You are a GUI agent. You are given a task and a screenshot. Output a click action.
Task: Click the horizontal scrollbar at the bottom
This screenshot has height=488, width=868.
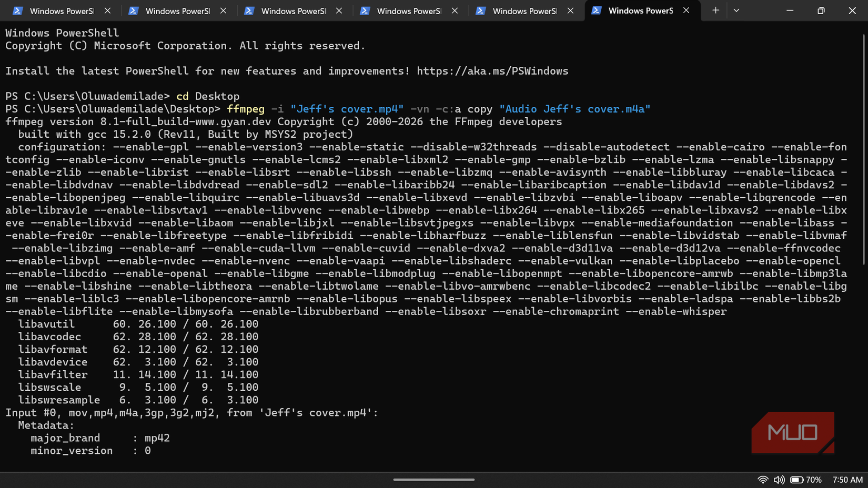435,480
